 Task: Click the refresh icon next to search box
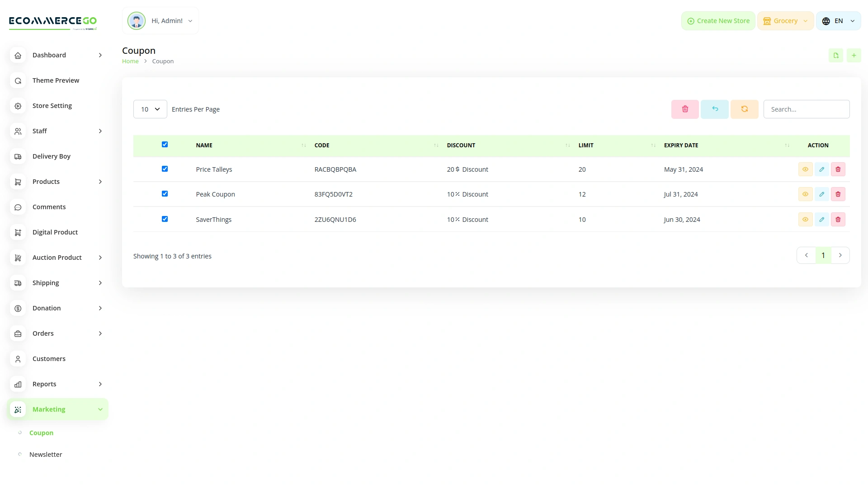coord(744,109)
